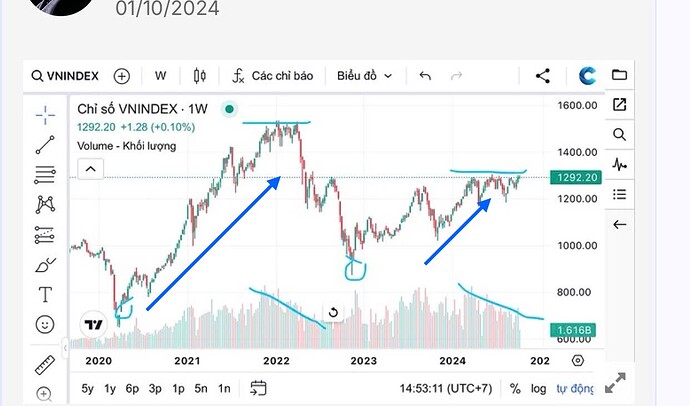Collapse the indicator legend with the chevron
Image resolution: width=690 pixels, height=406 pixels.
point(90,169)
